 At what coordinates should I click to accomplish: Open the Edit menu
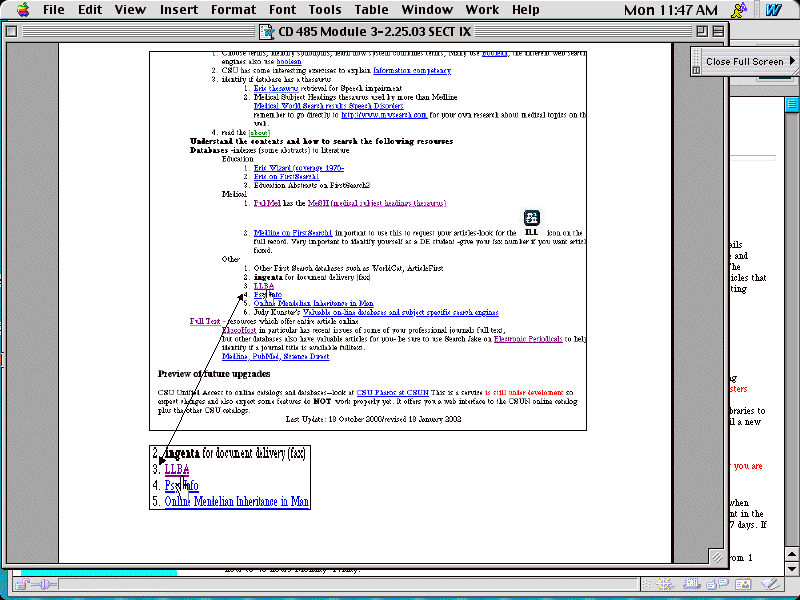pos(90,10)
